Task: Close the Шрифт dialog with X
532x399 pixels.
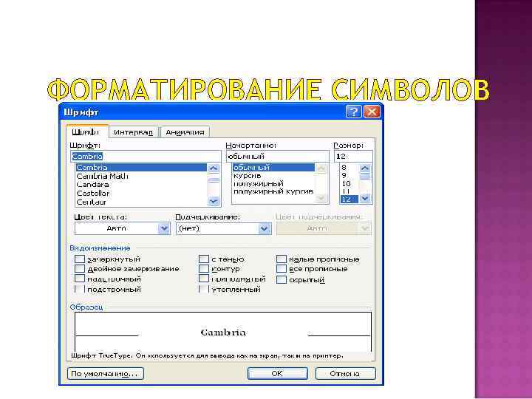Action: [372, 112]
